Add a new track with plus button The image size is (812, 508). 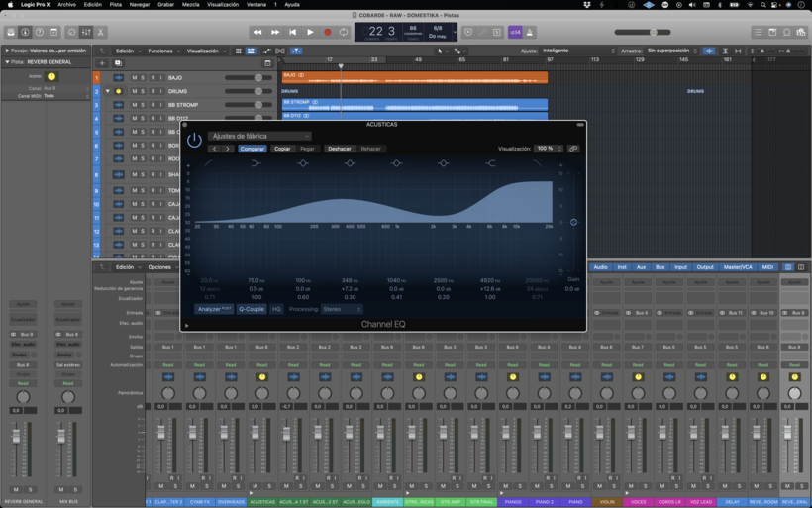click(102, 63)
